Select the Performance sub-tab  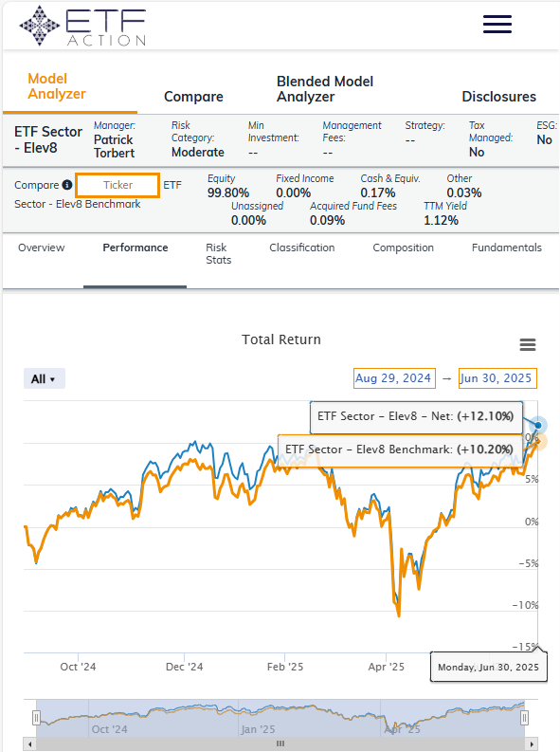click(135, 248)
